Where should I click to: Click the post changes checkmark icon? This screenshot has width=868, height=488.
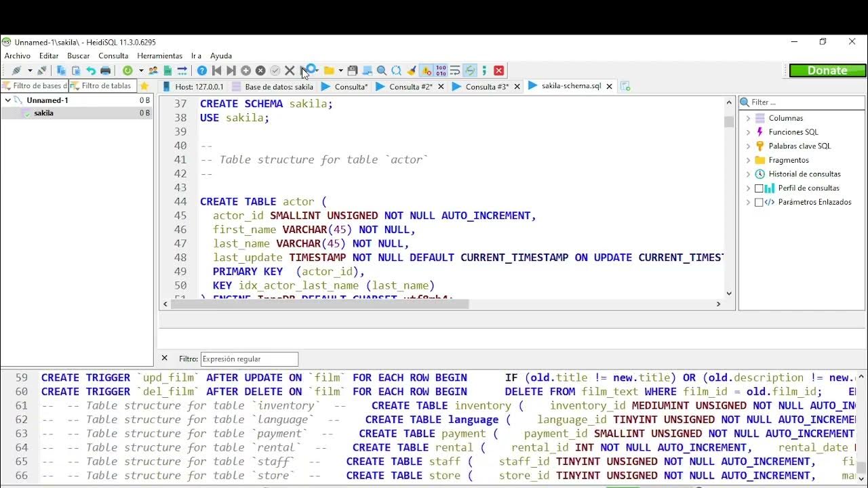pyautogui.click(x=275, y=70)
